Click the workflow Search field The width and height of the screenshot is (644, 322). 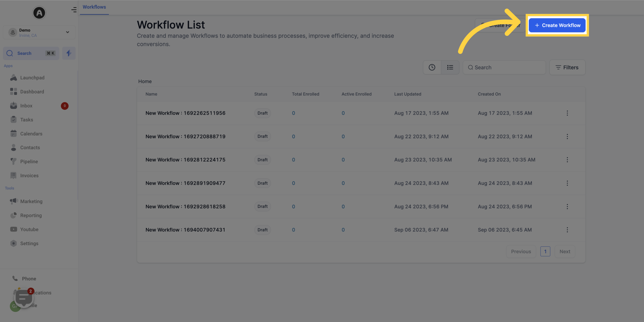click(504, 67)
